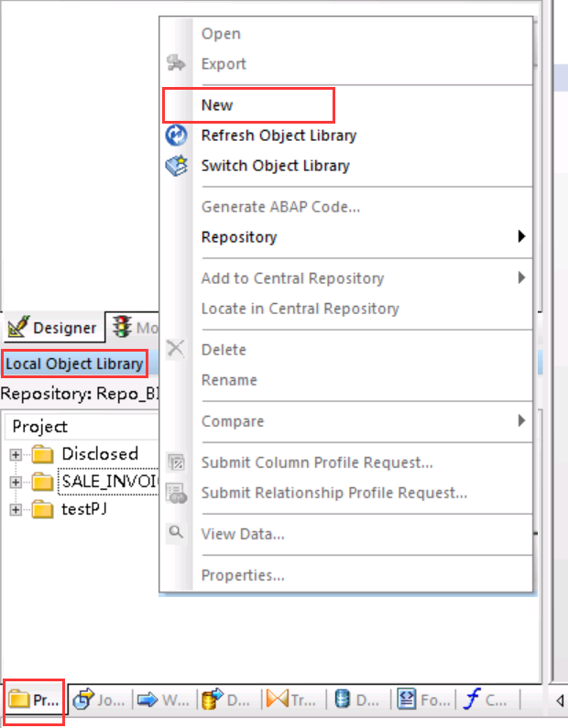Open the Repository submenu
Screen dimensions: 568x728
coord(238,237)
